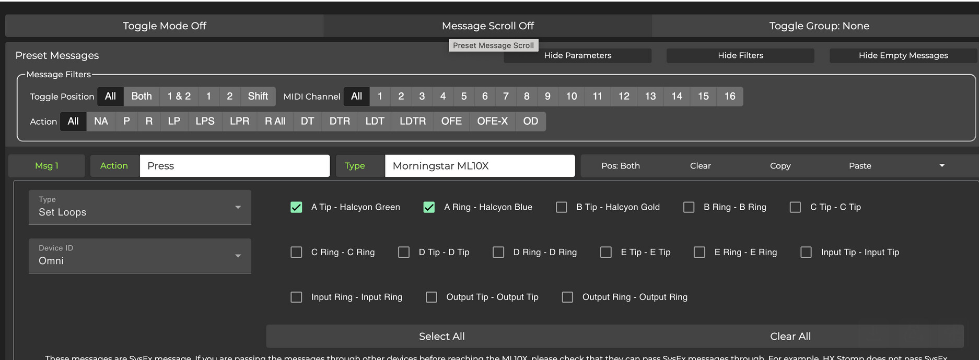Filter by MIDI Channel 10
Viewport: 980px width, 360px height.
[x=571, y=96]
